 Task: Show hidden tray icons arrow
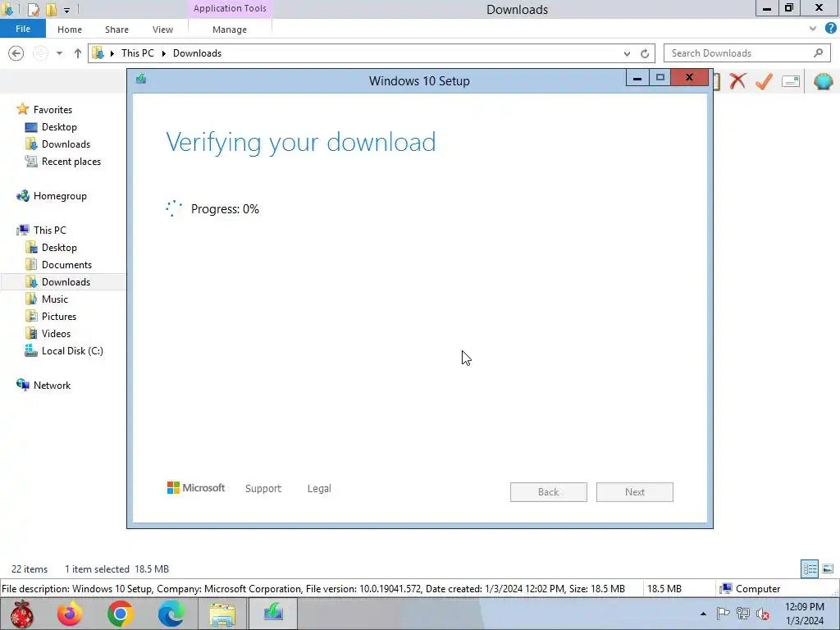(703, 614)
